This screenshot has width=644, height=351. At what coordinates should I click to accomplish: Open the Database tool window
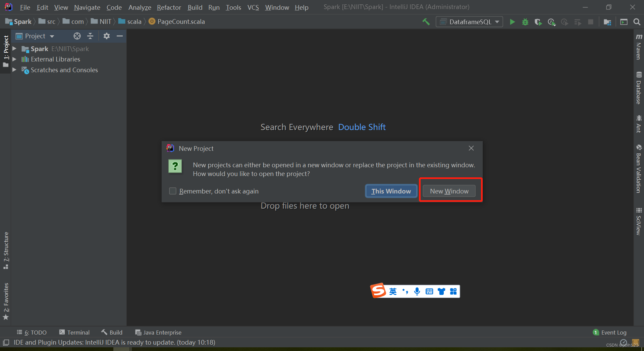click(639, 88)
